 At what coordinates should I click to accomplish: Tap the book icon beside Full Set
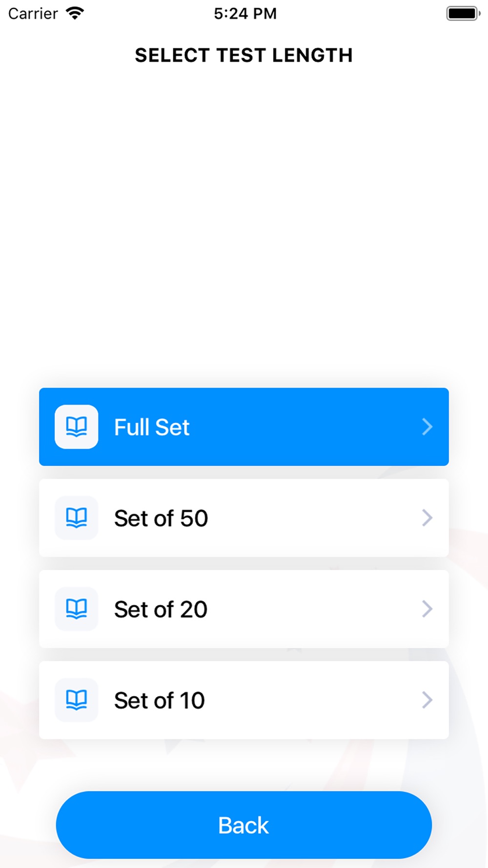coord(77,427)
